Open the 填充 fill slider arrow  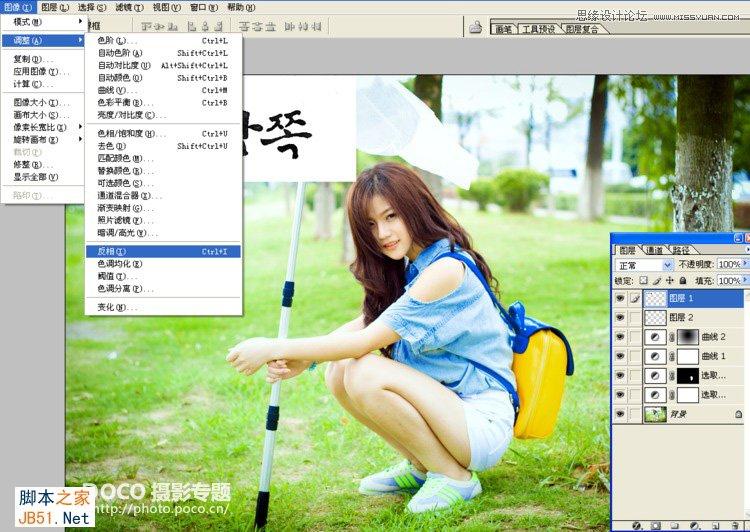point(745,281)
